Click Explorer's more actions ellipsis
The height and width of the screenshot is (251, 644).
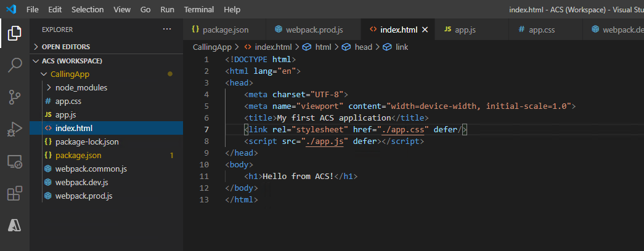(x=167, y=29)
